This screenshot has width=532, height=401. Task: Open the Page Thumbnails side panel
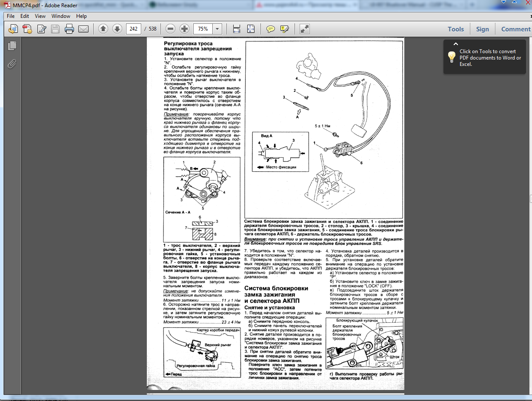12,46
